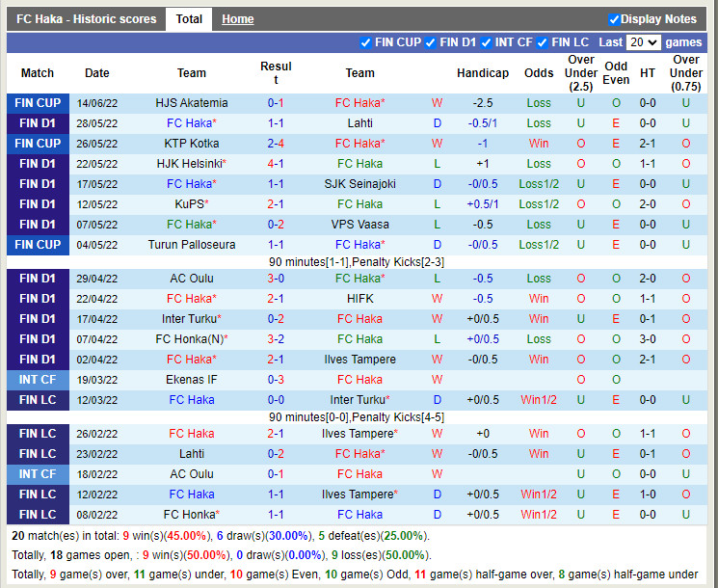Click the Ekenas IF team link
The height and width of the screenshot is (588, 718).
192,380
